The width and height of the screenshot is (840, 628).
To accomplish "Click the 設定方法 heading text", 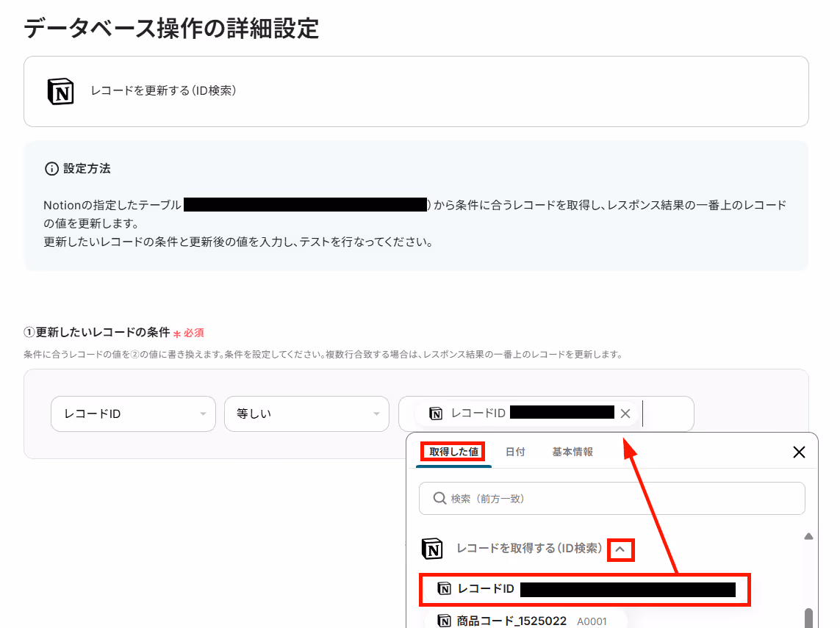I will point(87,169).
